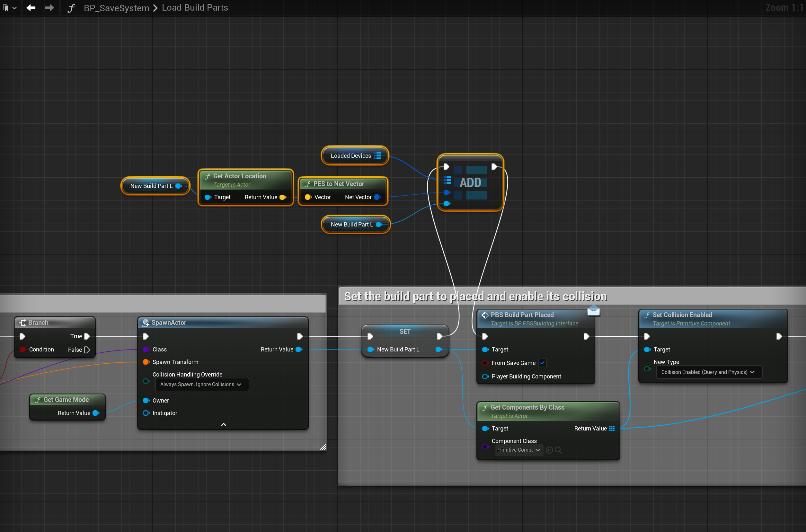Image resolution: width=806 pixels, height=532 pixels.
Task: Click the back navigation arrow
Action: (31, 8)
